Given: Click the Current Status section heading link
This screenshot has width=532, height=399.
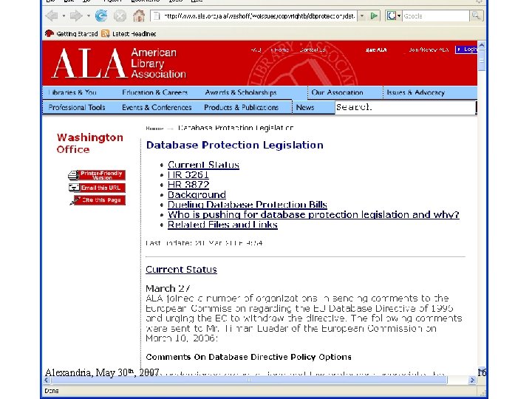Looking at the screenshot, I should click(181, 270).
